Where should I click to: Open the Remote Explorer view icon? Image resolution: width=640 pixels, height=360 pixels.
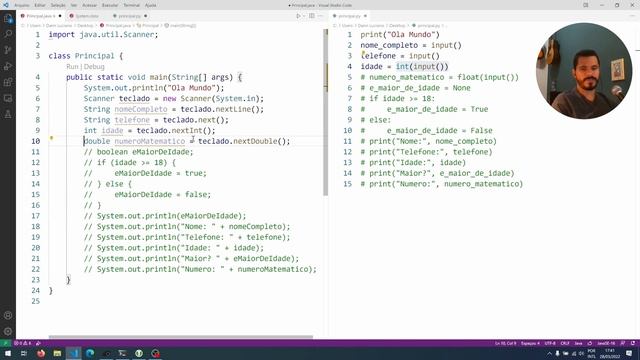tap(8, 98)
